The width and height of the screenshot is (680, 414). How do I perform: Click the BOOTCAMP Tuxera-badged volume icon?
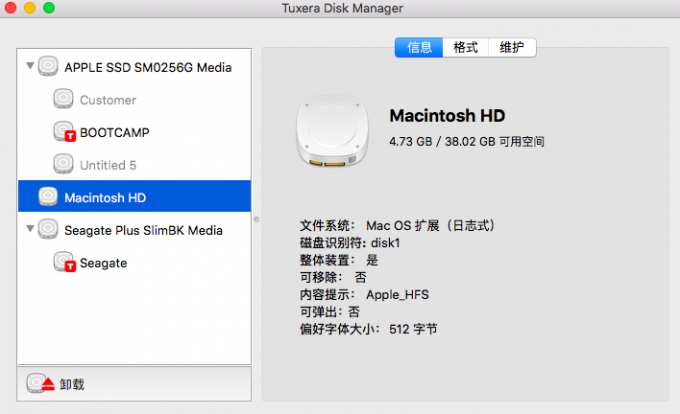(x=64, y=132)
